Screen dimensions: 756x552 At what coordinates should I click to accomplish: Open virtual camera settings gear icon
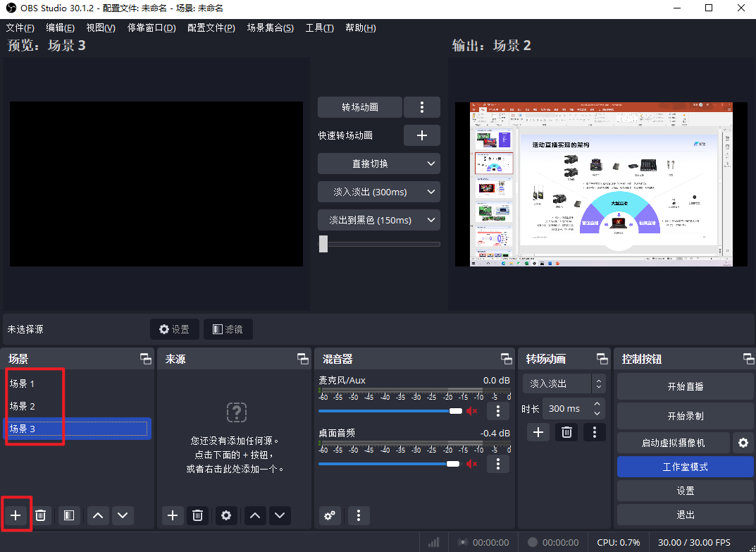click(743, 443)
